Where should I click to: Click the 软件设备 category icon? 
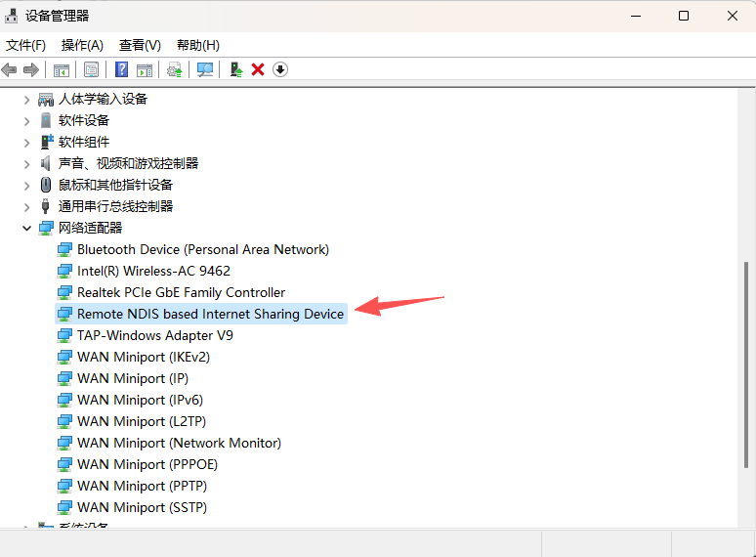click(46, 120)
